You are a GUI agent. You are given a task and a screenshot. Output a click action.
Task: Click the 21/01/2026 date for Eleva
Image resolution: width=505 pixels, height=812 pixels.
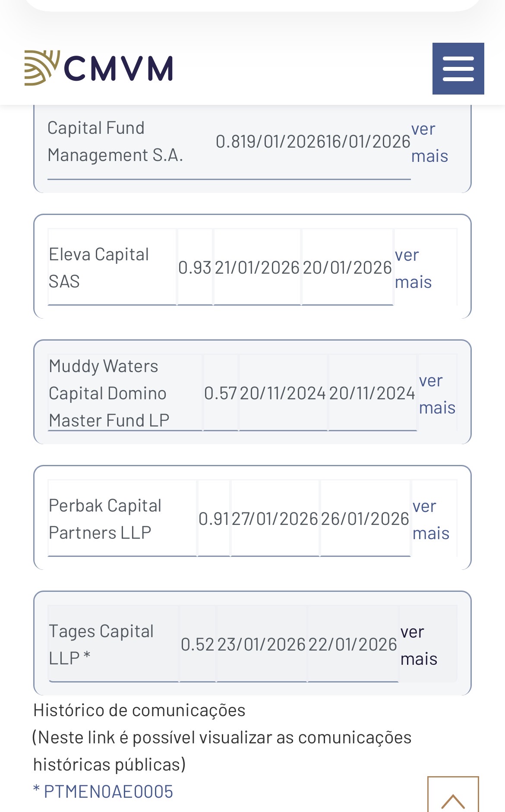coord(257,268)
